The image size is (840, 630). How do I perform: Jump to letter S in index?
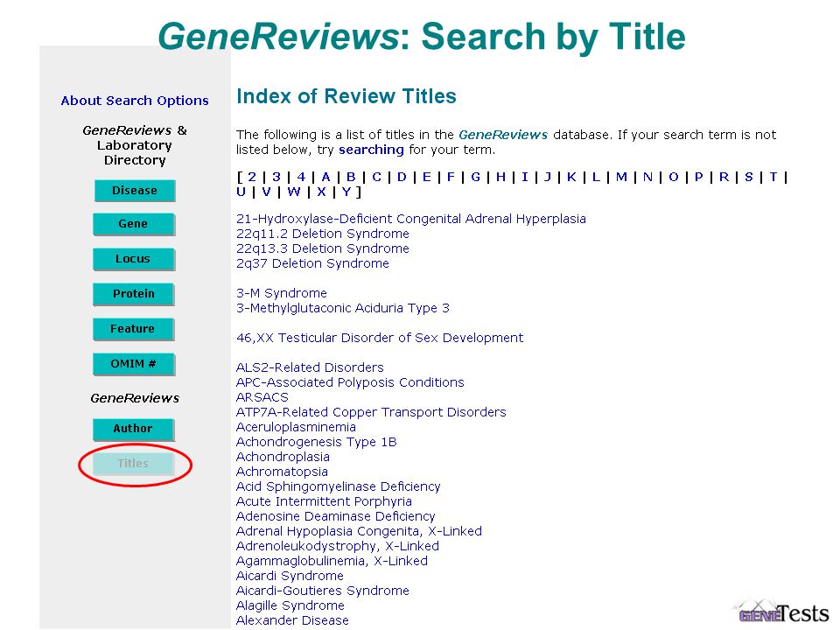pyautogui.click(x=749, y=177)
